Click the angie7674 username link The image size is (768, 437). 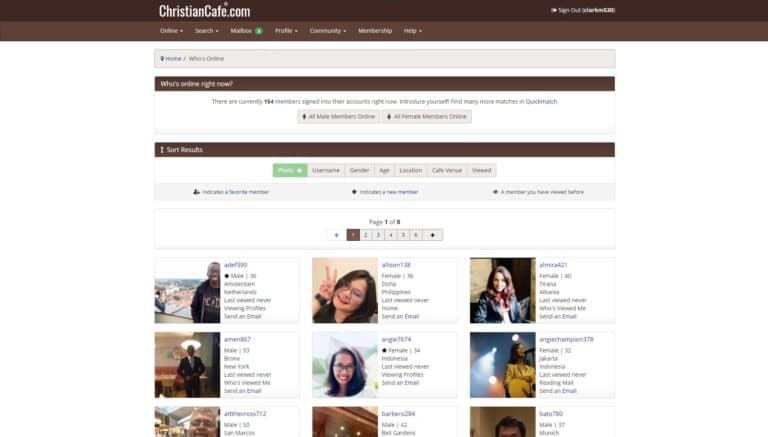[x=396, y=340]
